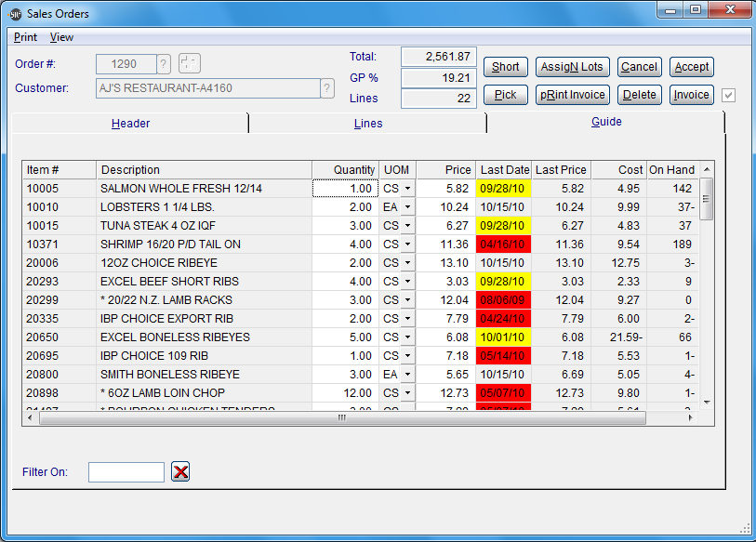Click the horizontal scrollbar left arrow

click(x=30, y=417)
